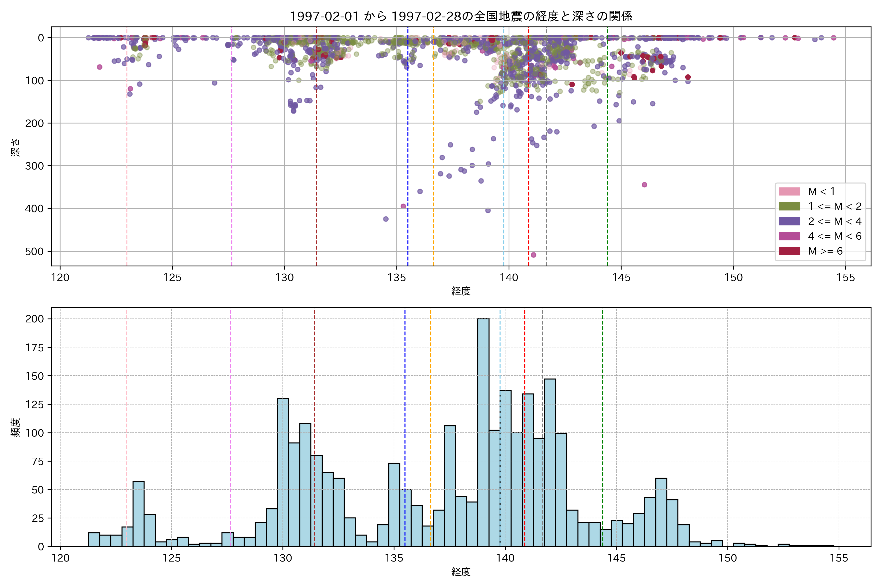Click the 頻度 y-axis label
This screenshot has width=882, height=588.
click(15, 428)
